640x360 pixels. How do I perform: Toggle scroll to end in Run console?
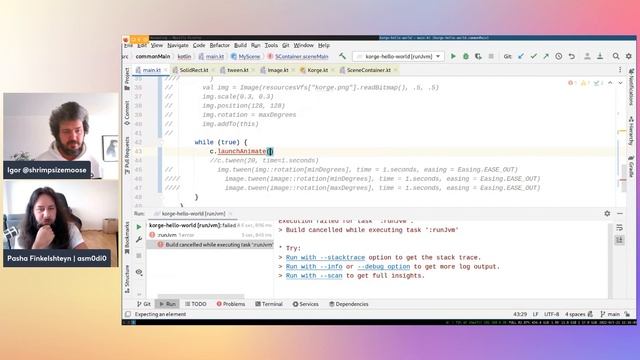pos(620,240)
